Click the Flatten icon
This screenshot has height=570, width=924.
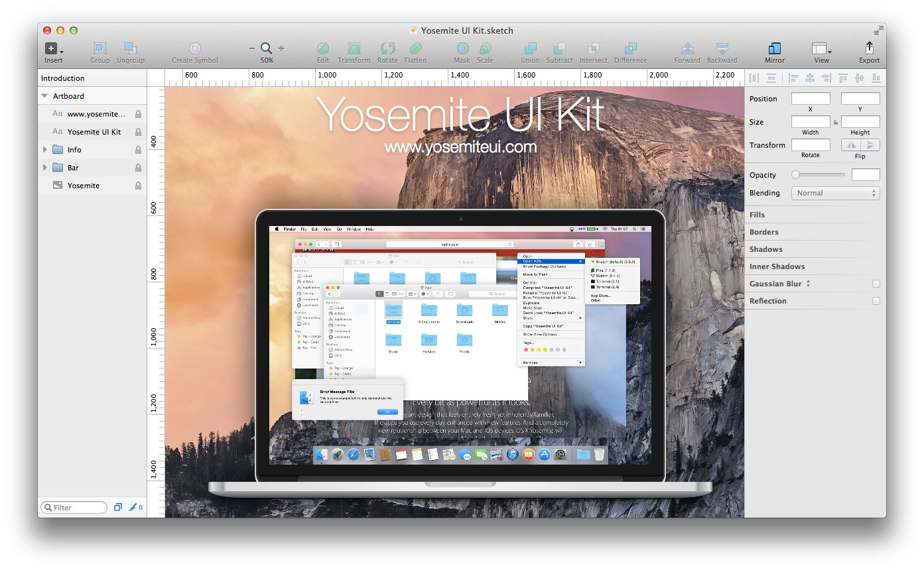pos(415,48)
